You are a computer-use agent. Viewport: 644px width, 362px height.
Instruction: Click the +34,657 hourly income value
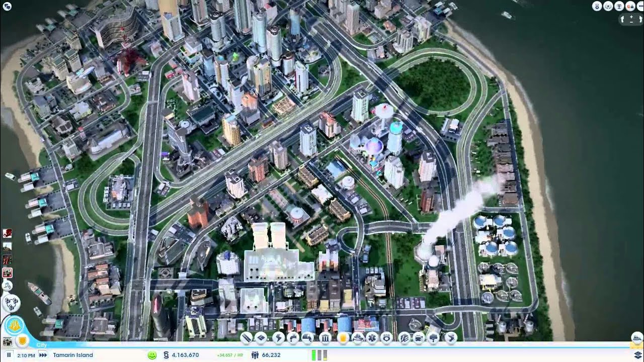coord(230,355)
